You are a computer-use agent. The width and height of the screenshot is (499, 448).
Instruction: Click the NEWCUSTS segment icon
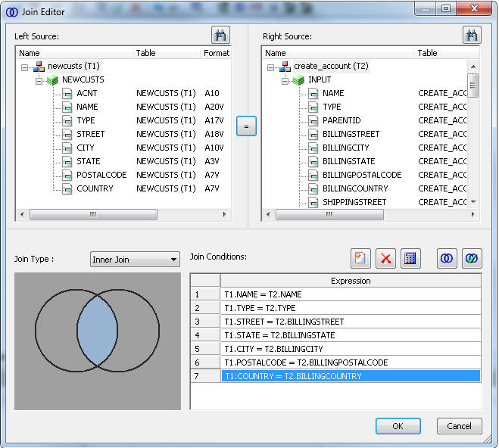[x=52, y=80]
